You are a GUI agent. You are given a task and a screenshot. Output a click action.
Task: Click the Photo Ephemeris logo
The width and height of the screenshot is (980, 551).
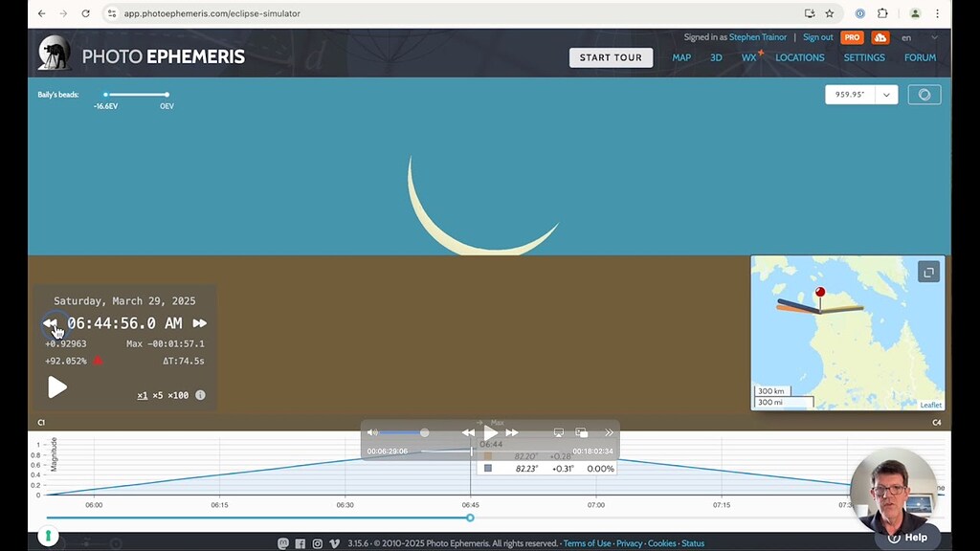(x=142, y=55)
